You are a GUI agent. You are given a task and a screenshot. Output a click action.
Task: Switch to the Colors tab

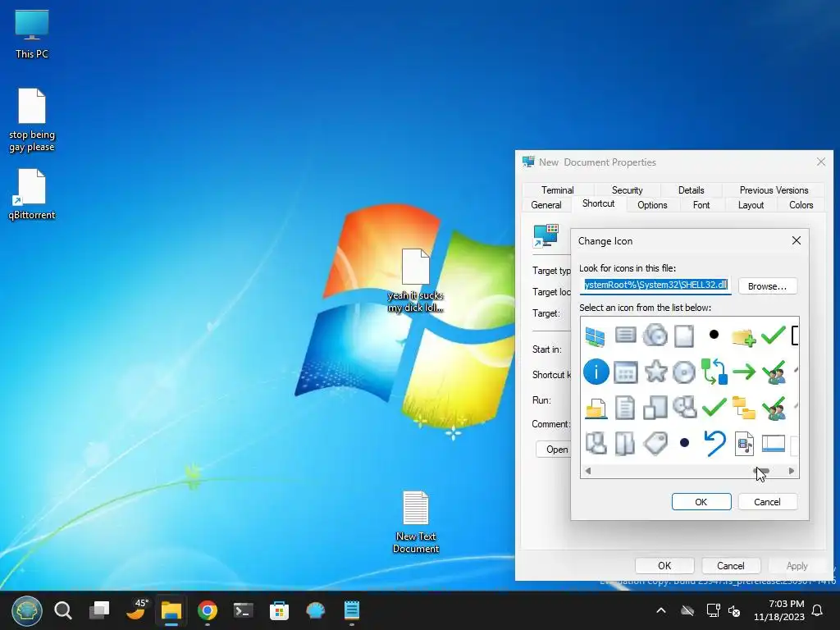tap(801, 204)
